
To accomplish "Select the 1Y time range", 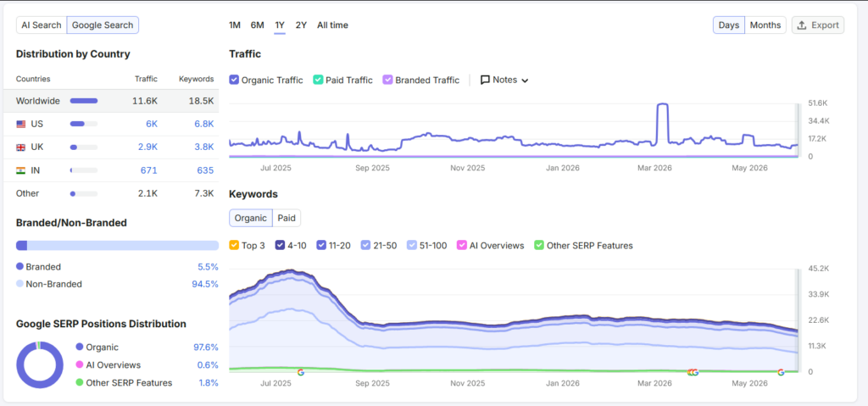I will pos(280,25).
